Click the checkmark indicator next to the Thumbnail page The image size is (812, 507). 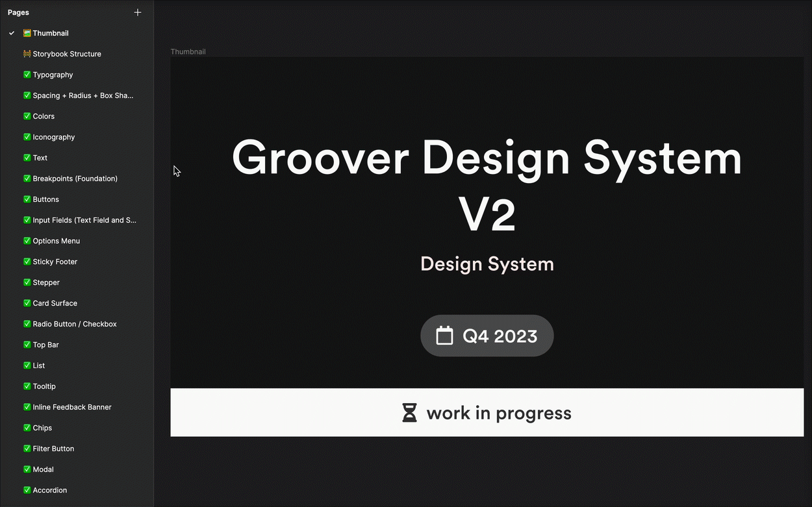[x=11, y=32]
